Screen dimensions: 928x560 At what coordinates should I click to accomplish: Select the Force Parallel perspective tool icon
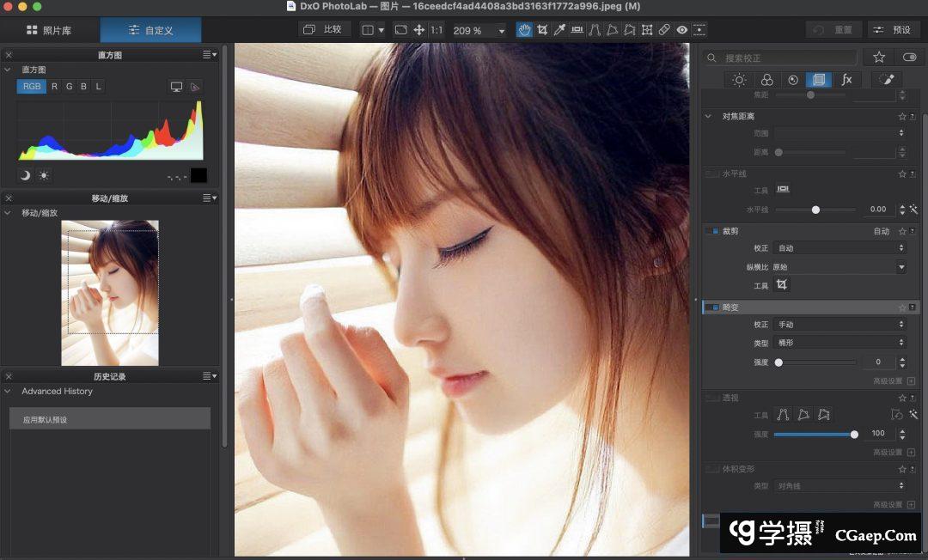595,29
